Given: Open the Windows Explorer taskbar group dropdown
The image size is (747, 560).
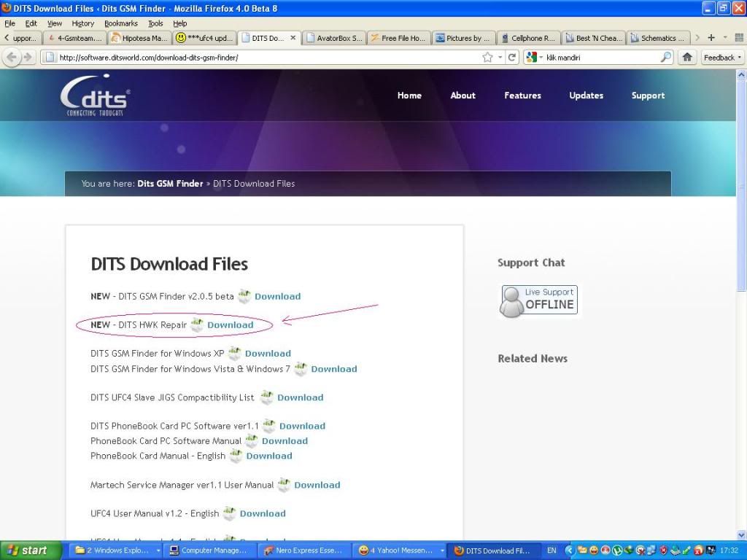Looking at the screenshot, I should click(x=158, y=551).
